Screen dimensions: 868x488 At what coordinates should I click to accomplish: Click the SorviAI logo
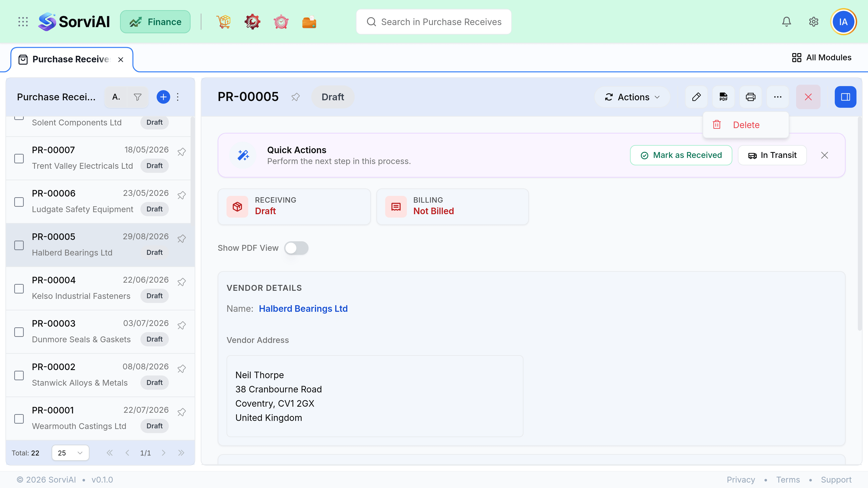[x=74, y=22]
